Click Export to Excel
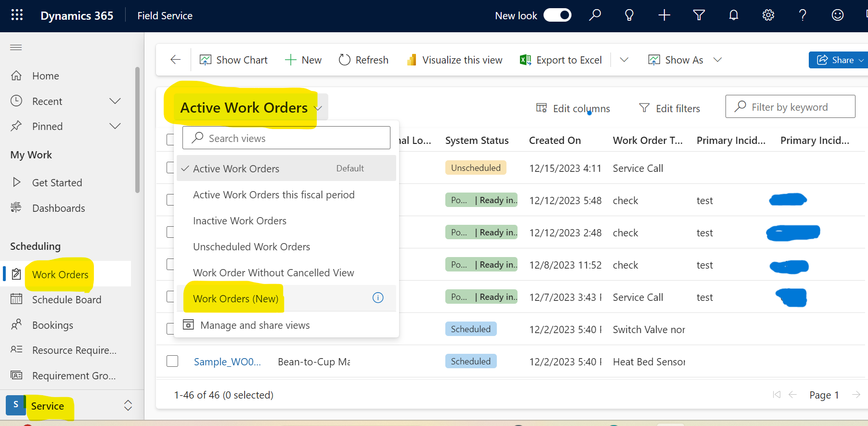The width and height of the screenshot is (868, 426). (x=561, y=60)
